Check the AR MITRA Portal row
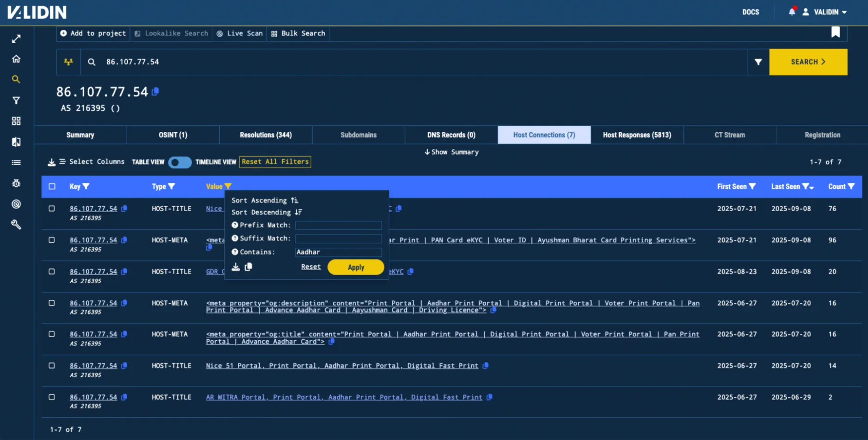868x440 pixels. click(52, 397)
